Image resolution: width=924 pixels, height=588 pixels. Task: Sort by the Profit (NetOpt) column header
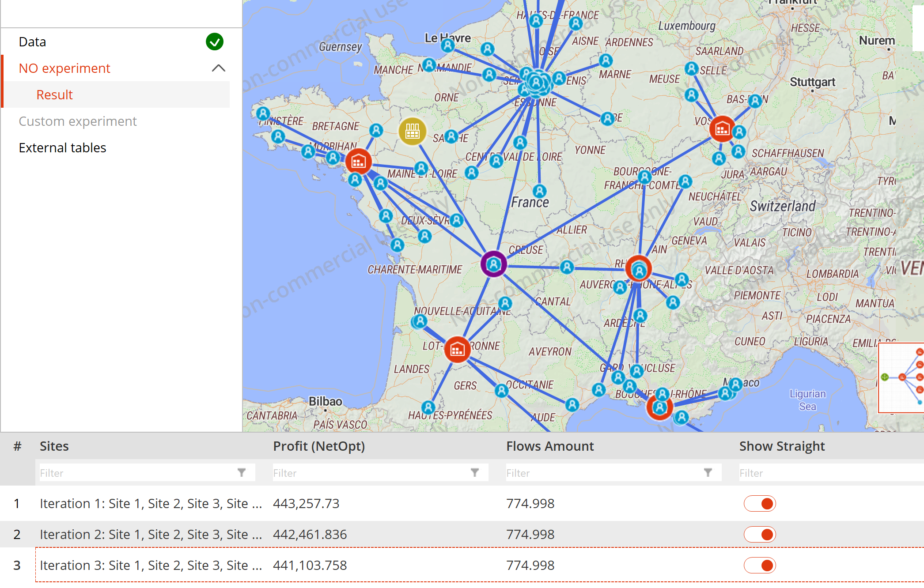click(319, 446)
